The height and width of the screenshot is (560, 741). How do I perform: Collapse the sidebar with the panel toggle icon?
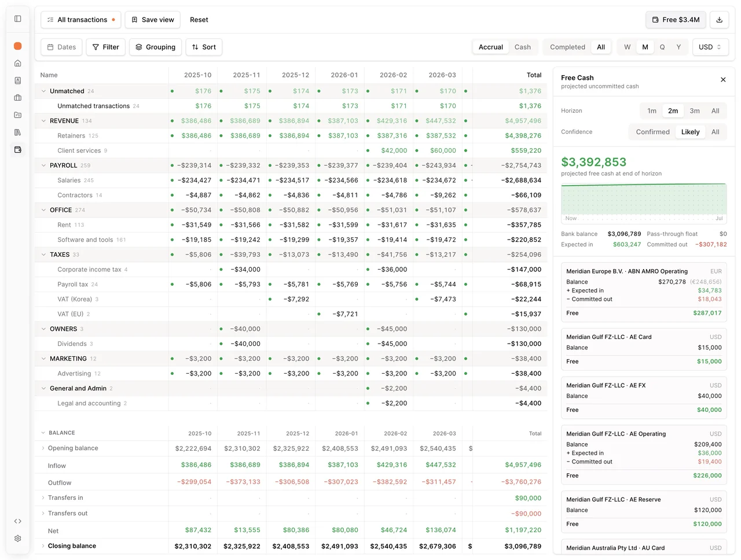pyautogui.click(x=18, y=19)
